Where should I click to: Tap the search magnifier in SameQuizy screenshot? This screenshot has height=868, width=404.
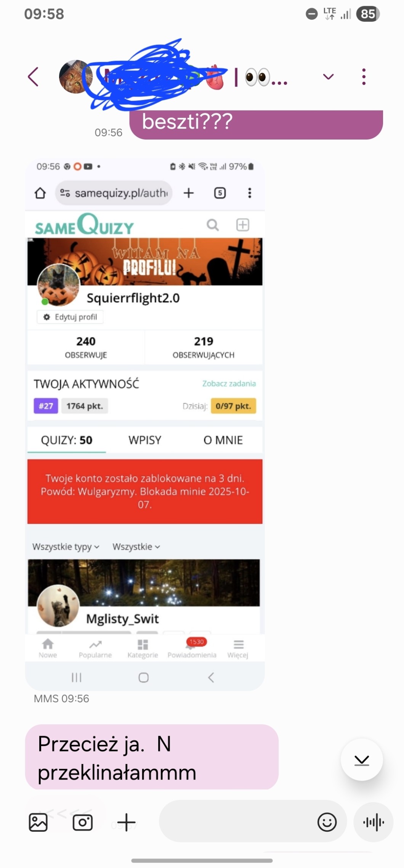(x=213, y=225)
